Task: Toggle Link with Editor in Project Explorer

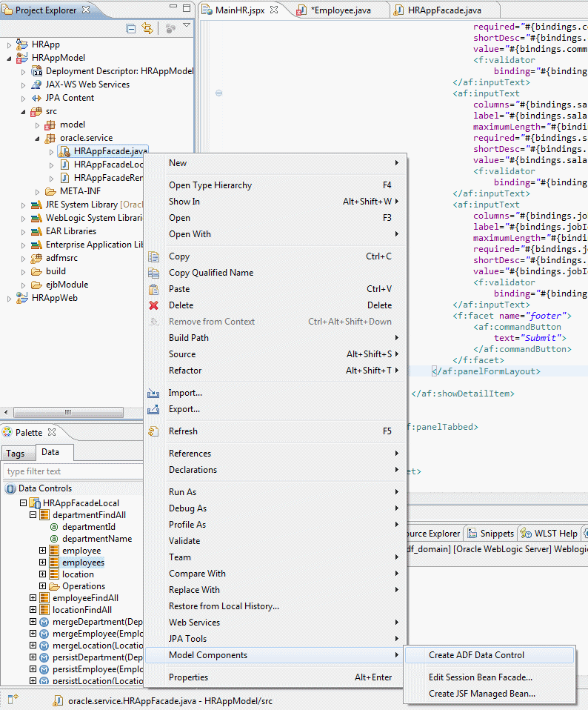Action: [147, 28]
